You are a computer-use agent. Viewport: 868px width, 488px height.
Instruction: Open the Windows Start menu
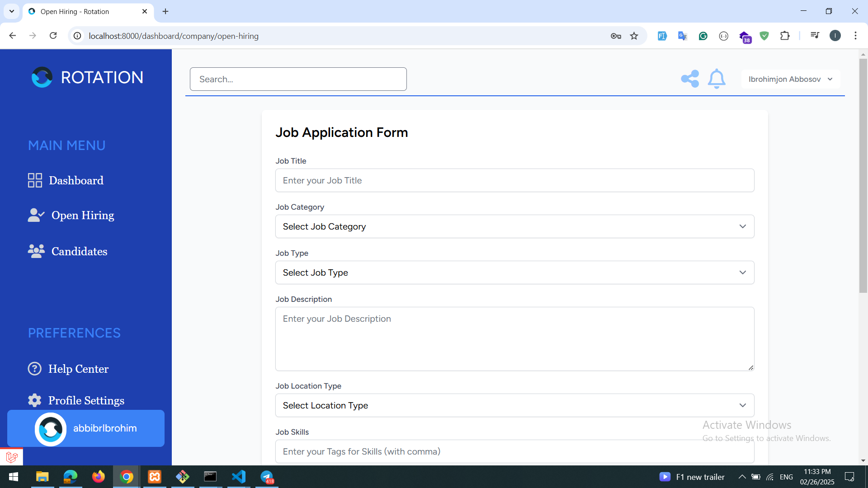coord(14,477)
